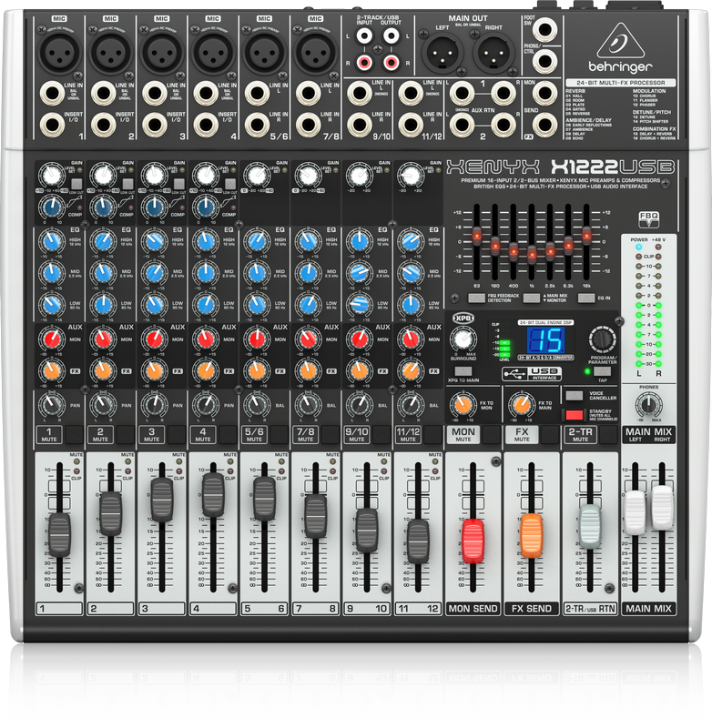Click channel 4 EQ LOW knob
The width and height of the screenshot is (712, 728).
tap(205, 305)
